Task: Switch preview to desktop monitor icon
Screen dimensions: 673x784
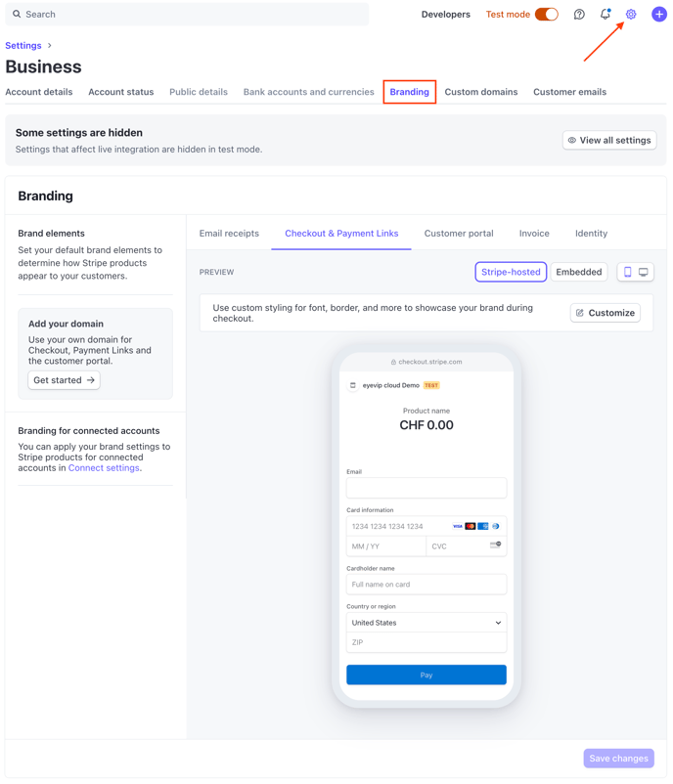Action: [x=643, y=272]
